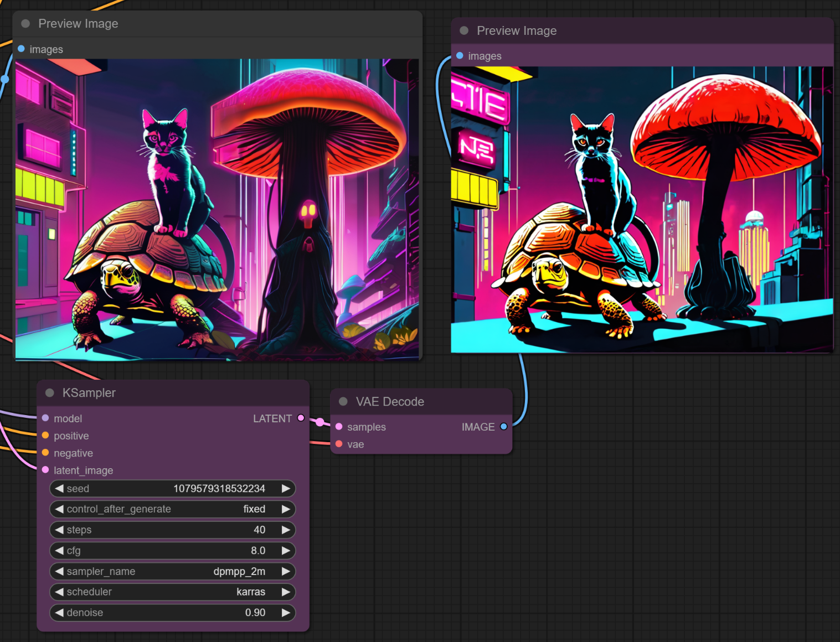Screen dimensions: 840x642
Task: Click the IMAGE output socket on VAE Decode
Action: tap(503, 427)
